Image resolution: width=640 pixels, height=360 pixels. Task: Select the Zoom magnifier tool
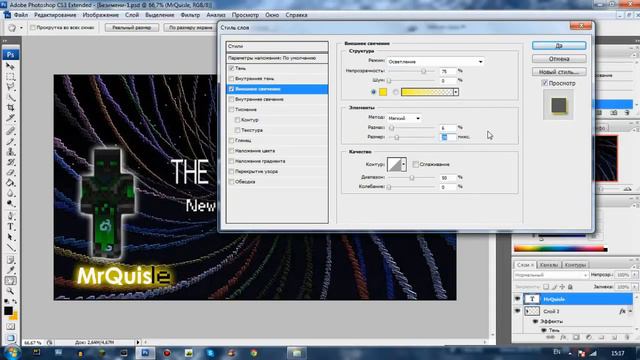click(10, 291)
